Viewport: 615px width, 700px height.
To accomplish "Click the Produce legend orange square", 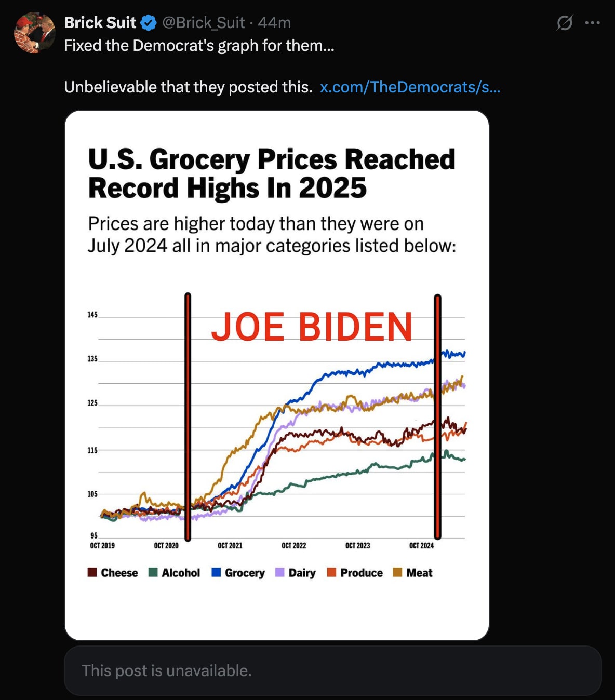I will pyautogui.click(x=332, y=572).
